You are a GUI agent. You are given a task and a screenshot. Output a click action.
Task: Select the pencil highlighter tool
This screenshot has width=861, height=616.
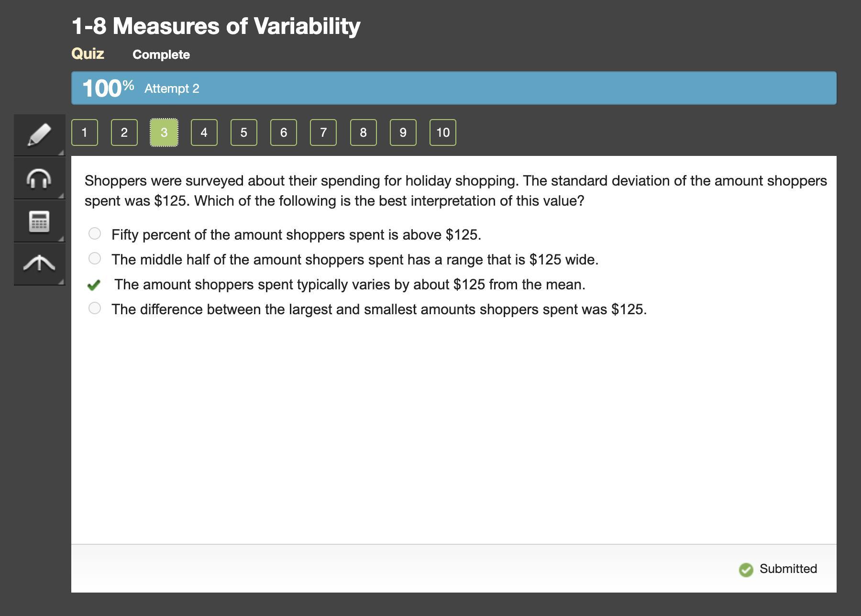[39, 134]
